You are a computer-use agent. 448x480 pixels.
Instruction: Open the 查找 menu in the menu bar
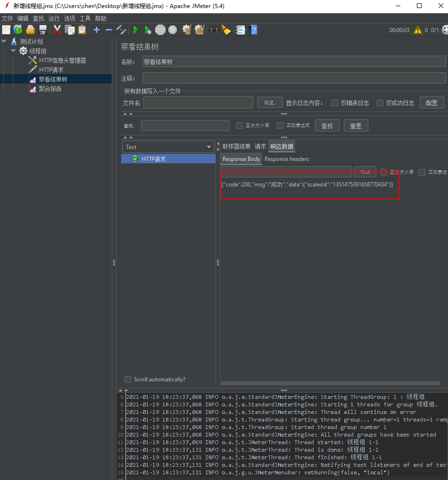point(38,19)
